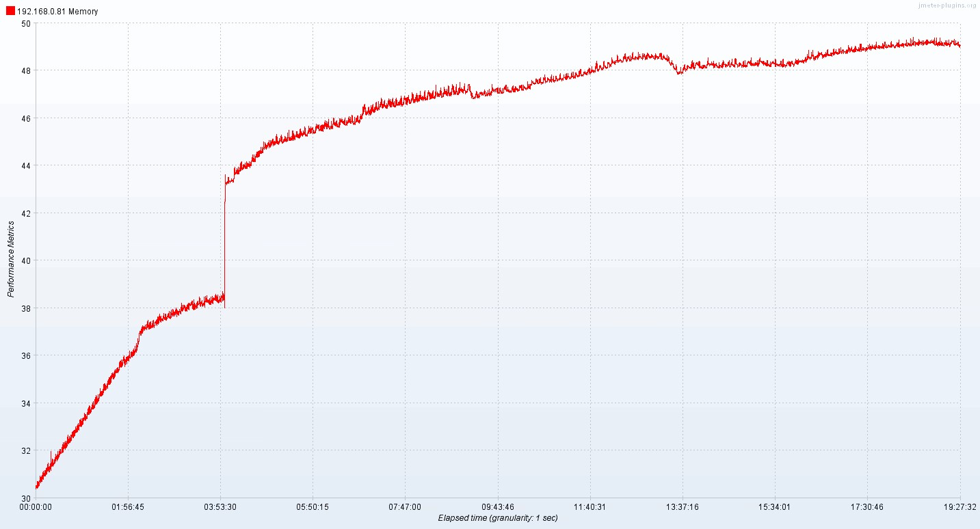Click the x-axis time 00:00:00

pyautogui.click(x=36, y=507)
